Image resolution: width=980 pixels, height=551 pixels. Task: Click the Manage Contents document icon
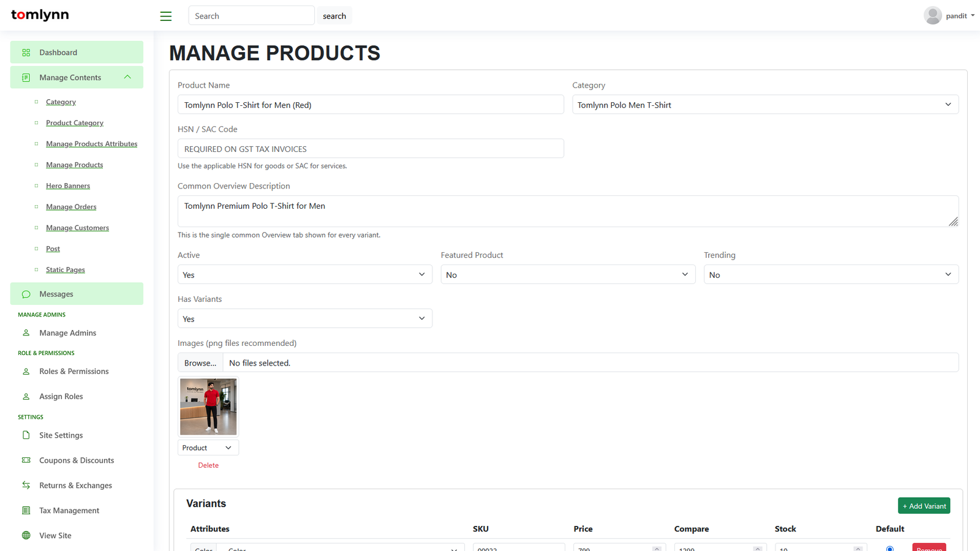coord(26,78)
